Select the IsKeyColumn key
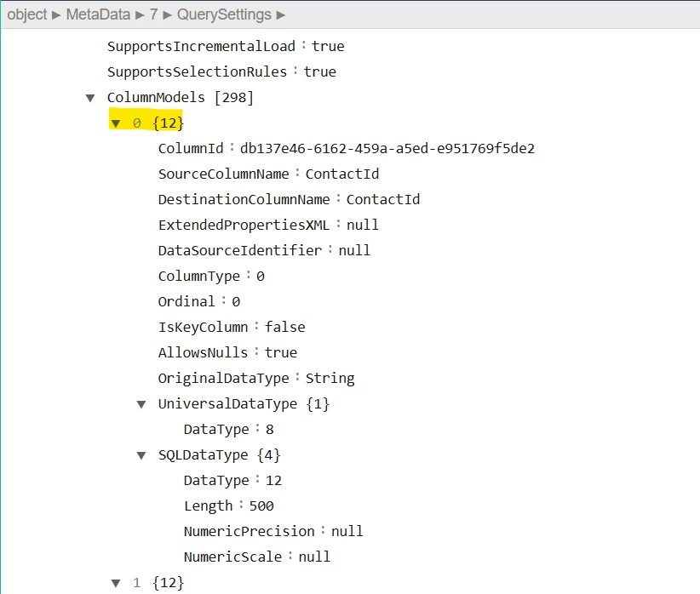The height and width of the screenshot is (594, 700). pos(204,327)
